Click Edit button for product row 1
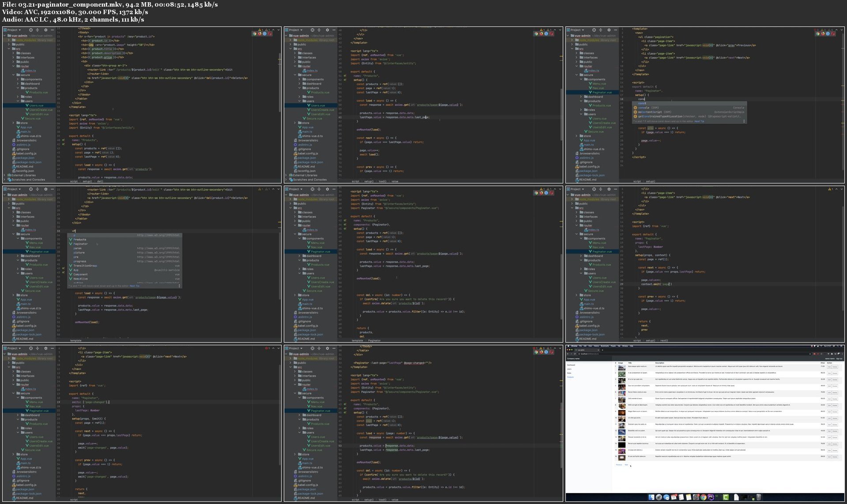 pos(829,367)
